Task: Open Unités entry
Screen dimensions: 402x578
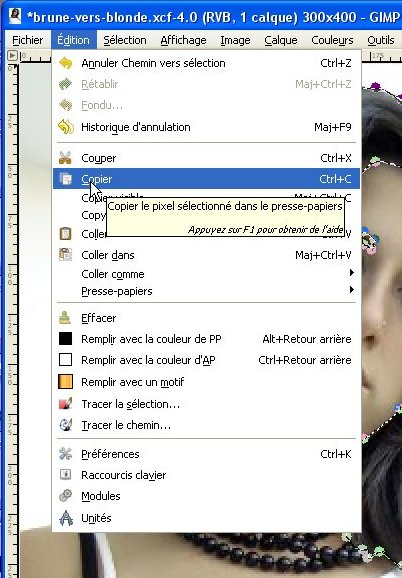Action: [x=206, y=518]
